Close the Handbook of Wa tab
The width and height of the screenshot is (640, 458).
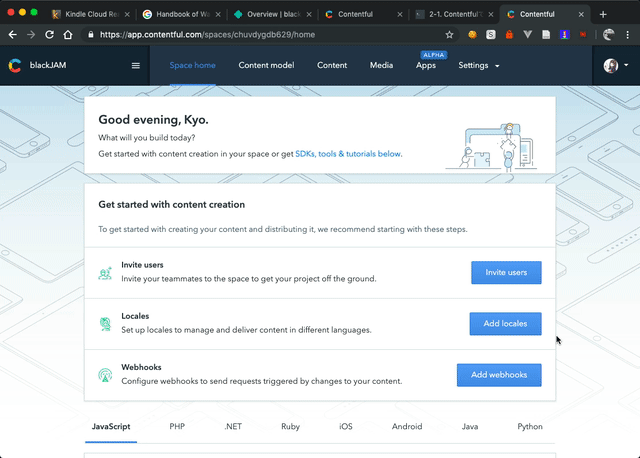(x=218, y=14)
